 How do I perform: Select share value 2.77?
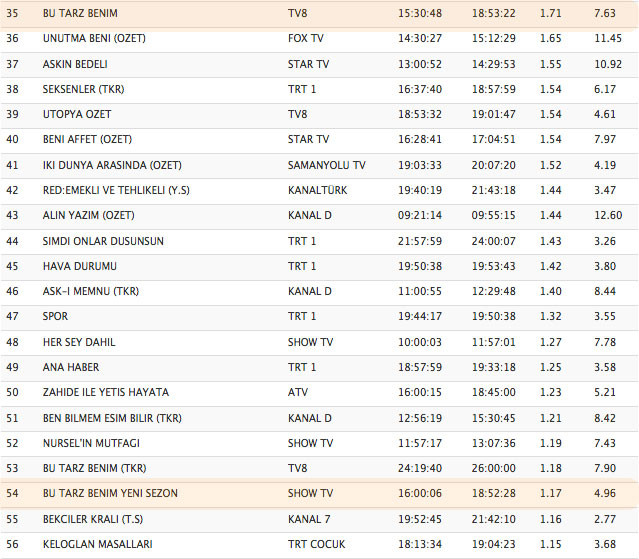click(x=605, y=519)
